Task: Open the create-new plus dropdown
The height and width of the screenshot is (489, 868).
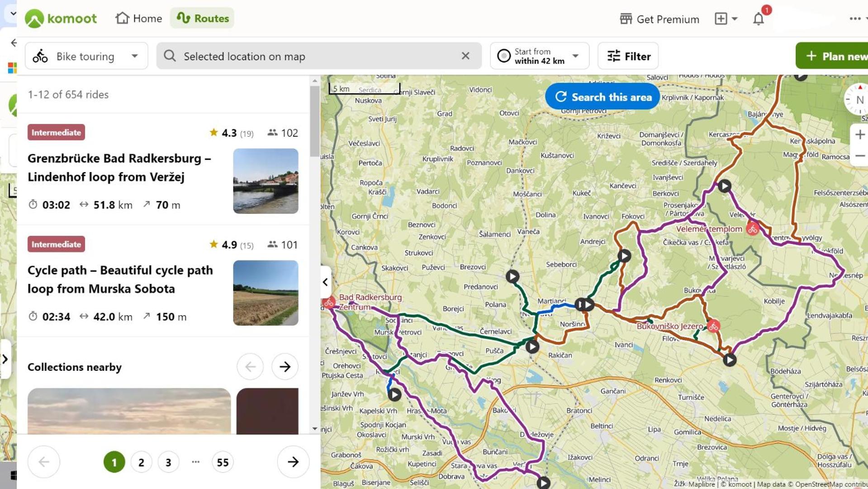Action: tap(726, 19)
